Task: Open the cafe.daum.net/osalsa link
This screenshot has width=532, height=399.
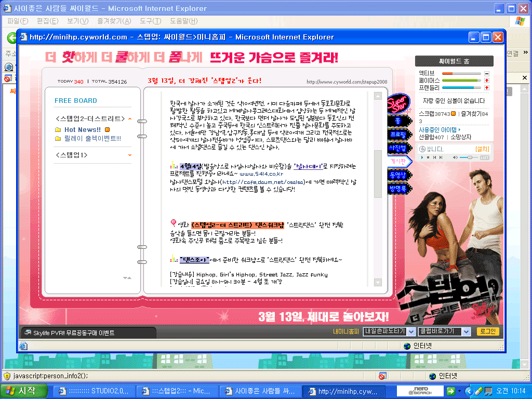Action: click(262, 182)
